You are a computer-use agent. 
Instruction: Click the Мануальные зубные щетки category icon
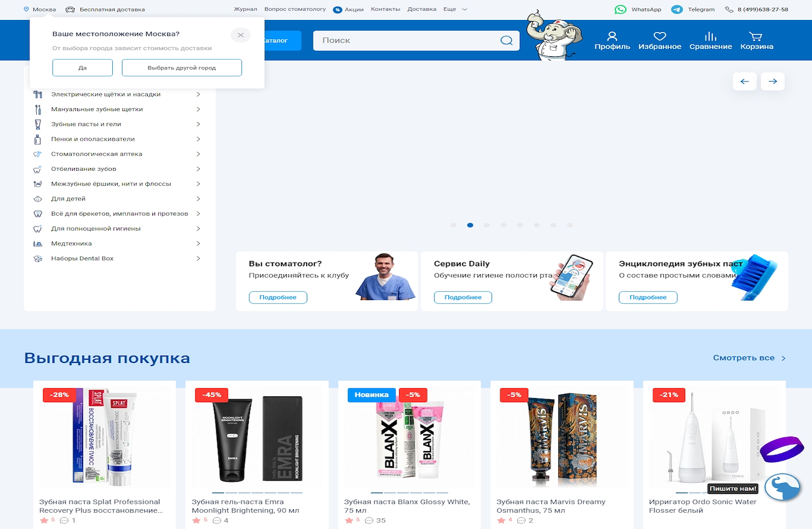(37, 109)
